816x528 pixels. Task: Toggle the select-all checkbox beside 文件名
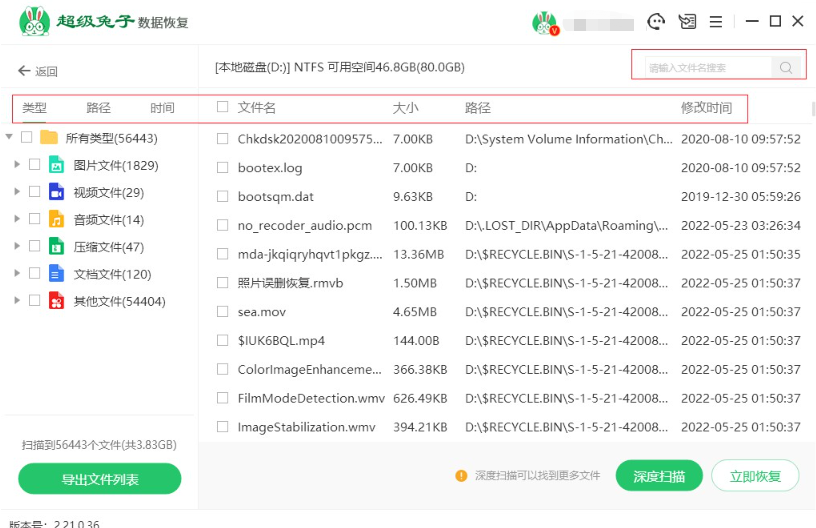(222, 107)
